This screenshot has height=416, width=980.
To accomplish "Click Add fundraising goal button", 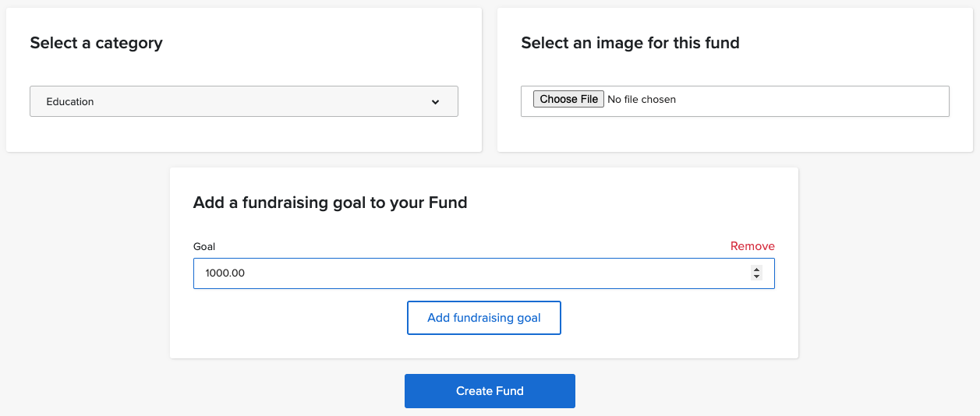I will [x=483, y=318].
